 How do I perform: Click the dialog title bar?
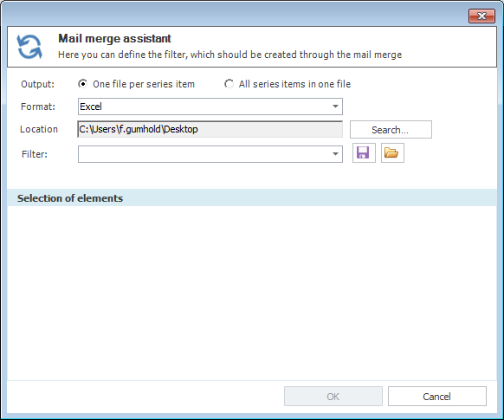235,15
